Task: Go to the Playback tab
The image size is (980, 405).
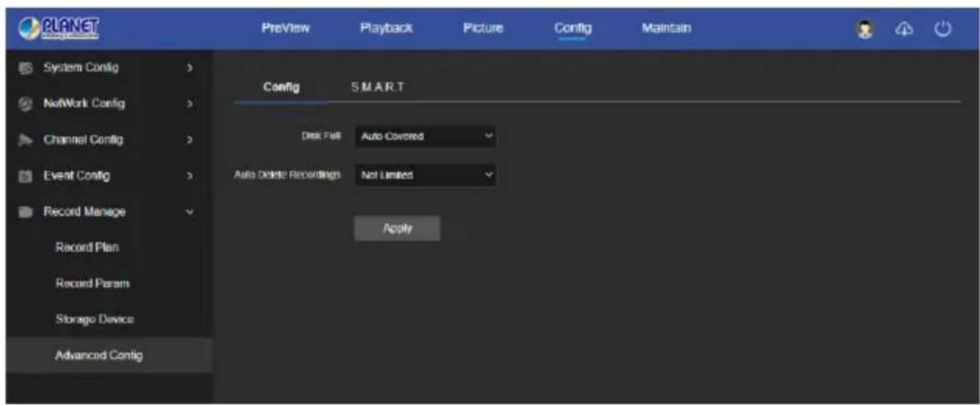Action: tap(386, 27)
